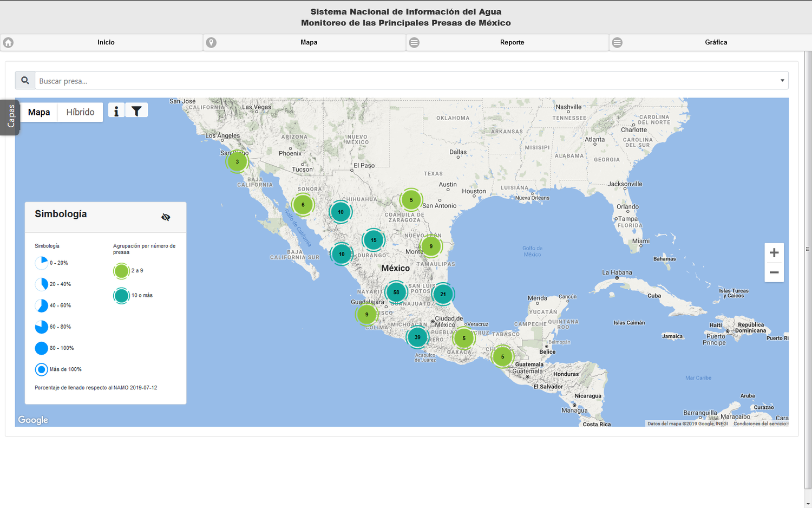Hide the Simbología legend with eye icon
This screenshot has height=508, width=812.
pyautogui.click(x=166, y=217)
